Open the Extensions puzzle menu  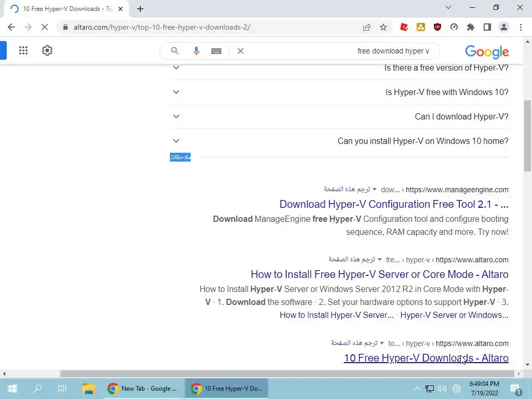coord(471,27)
